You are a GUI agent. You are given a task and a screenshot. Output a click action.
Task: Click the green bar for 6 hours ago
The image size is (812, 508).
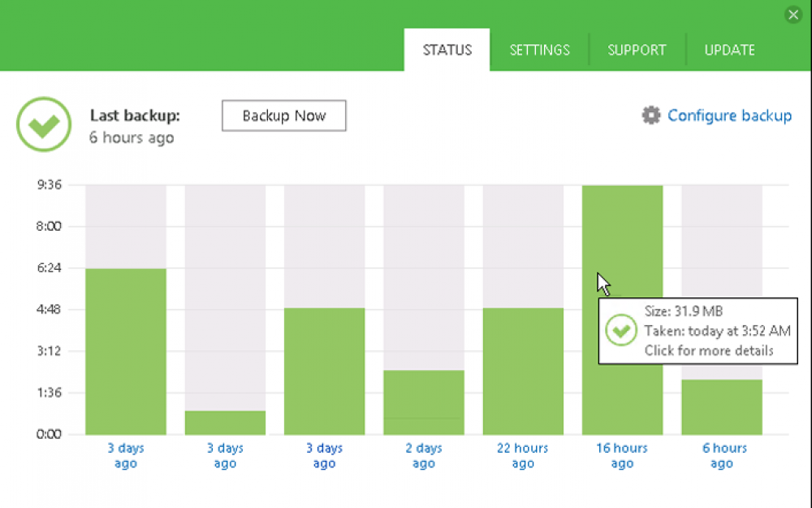722,406
